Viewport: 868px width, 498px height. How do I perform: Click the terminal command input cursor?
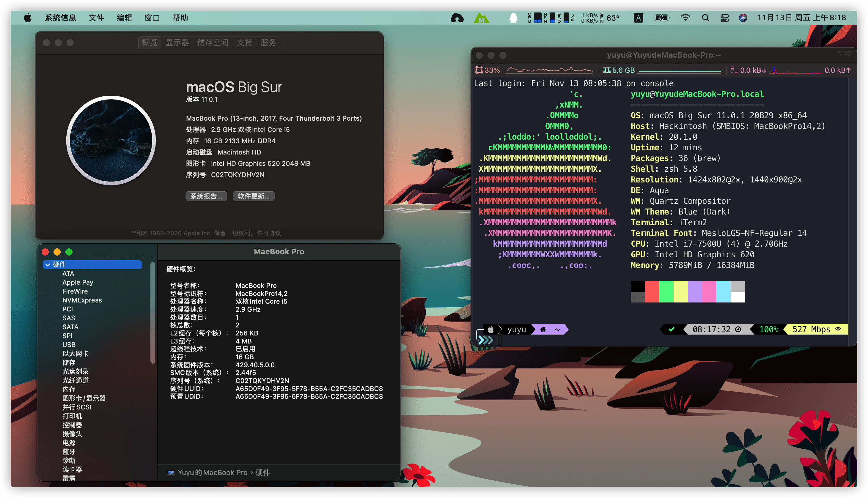pyautogui.click(x=500, y=340)
